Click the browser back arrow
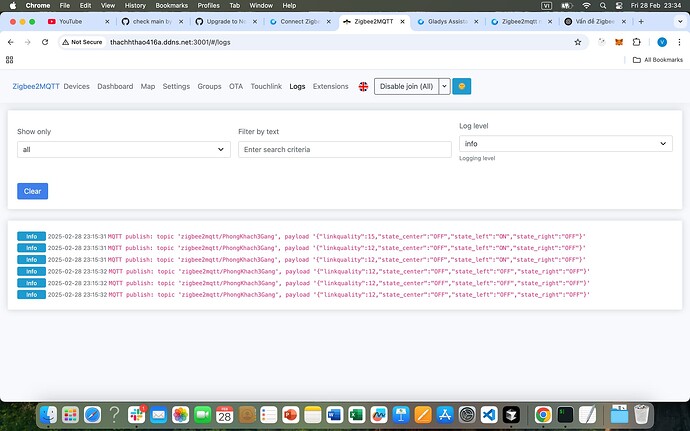 point(11,42)
